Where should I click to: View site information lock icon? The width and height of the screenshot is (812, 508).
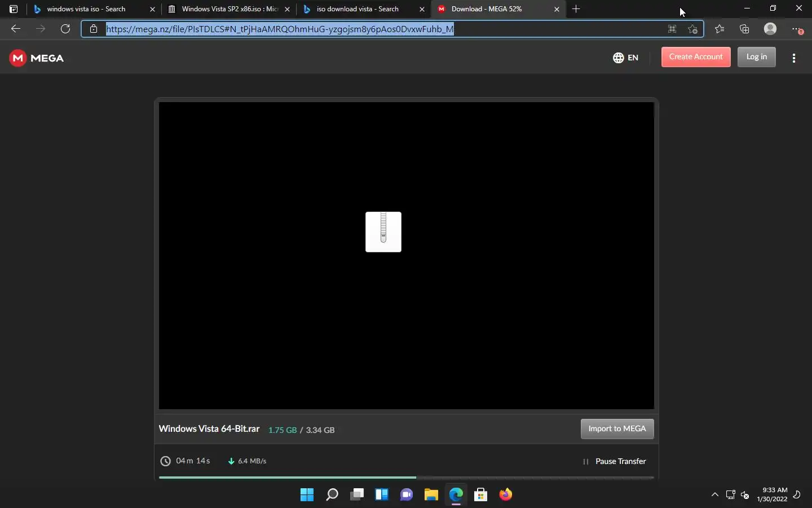tap(94, 29)
